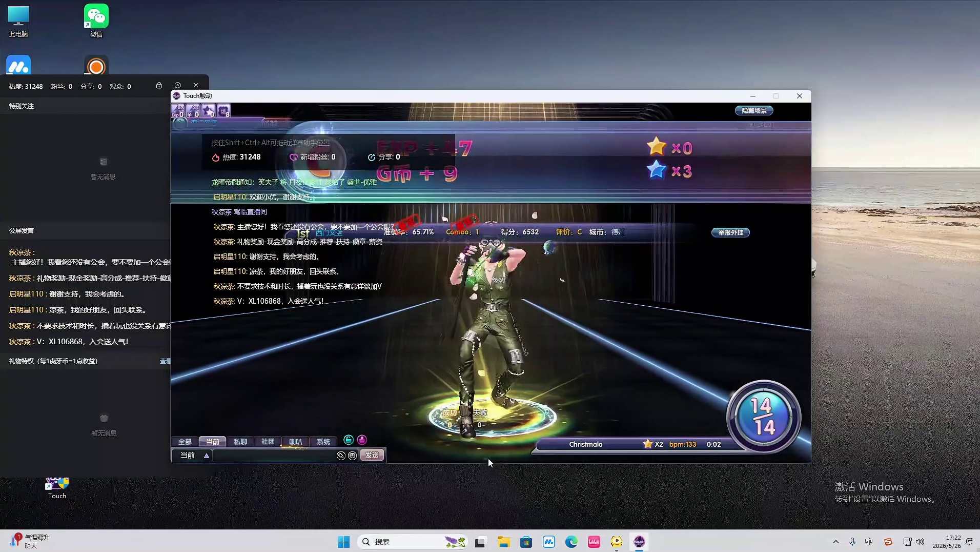
Task: Open 微信 desktop shortcut
Action: click(x=96, y=21)
